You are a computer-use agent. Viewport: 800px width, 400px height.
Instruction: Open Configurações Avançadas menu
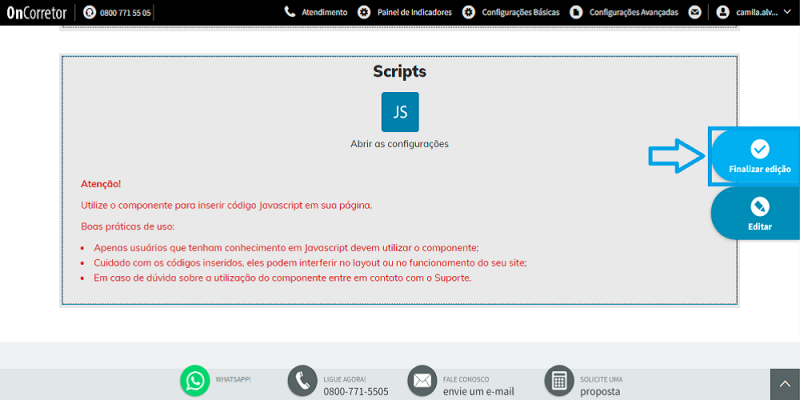click(624, 12)
